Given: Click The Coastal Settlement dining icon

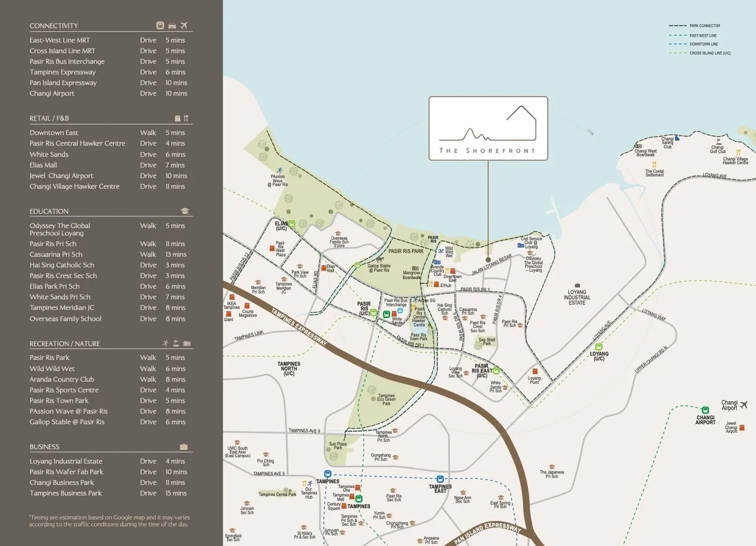Looking at the screenshot, I should [x=654, y=165].
